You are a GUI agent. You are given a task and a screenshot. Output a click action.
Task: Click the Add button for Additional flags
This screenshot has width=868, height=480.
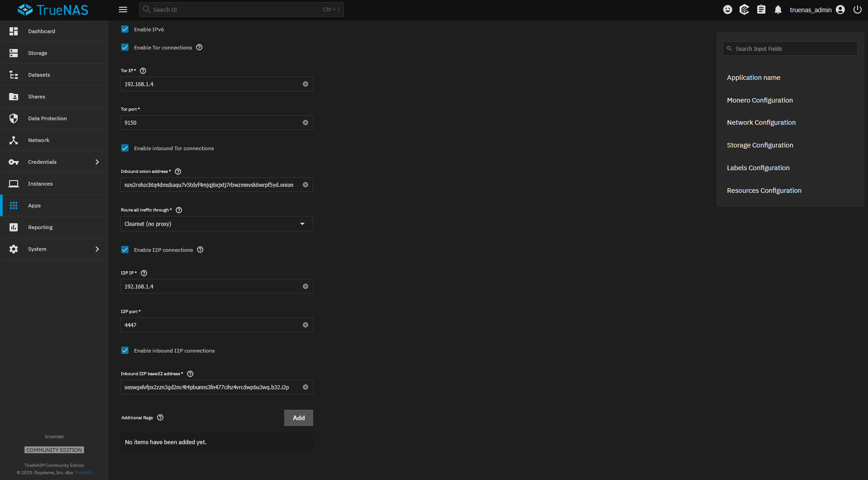[298, 417]
